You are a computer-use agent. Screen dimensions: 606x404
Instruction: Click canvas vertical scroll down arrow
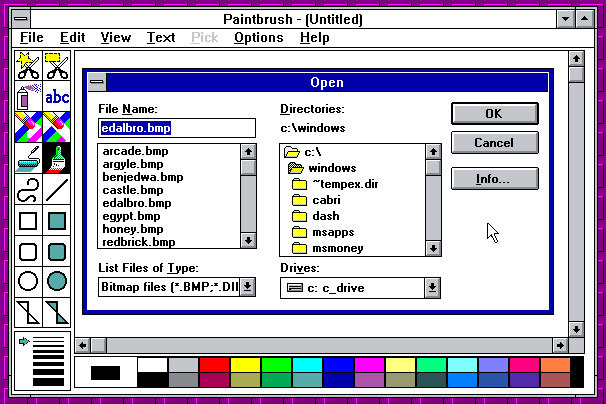pos(576,329)
